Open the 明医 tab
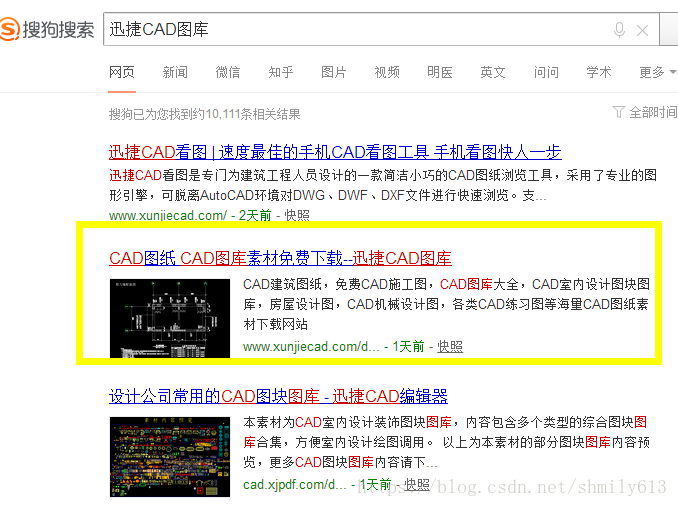Screen dimensions: 678x507 (x=440, y=72)
